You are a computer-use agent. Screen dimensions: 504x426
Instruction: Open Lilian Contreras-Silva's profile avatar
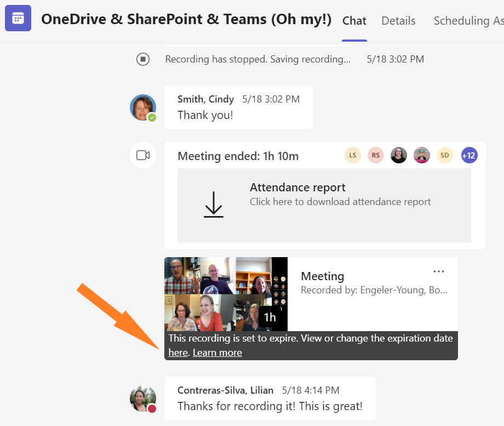143,399
